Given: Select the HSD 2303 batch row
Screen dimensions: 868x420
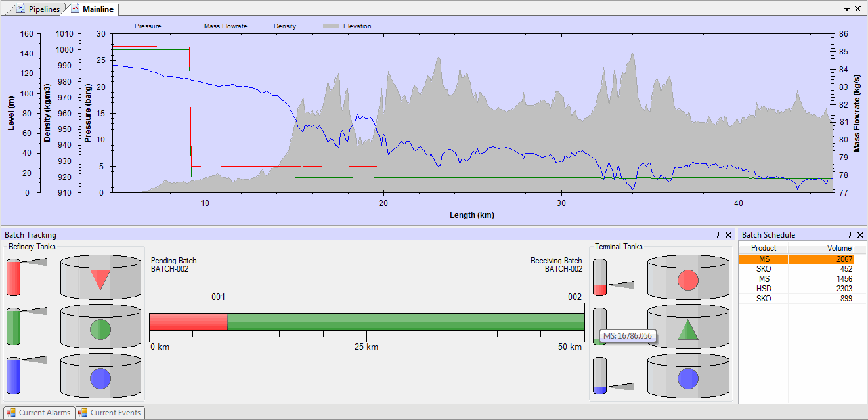Looking at the screenshot, I should coord(796,289).
